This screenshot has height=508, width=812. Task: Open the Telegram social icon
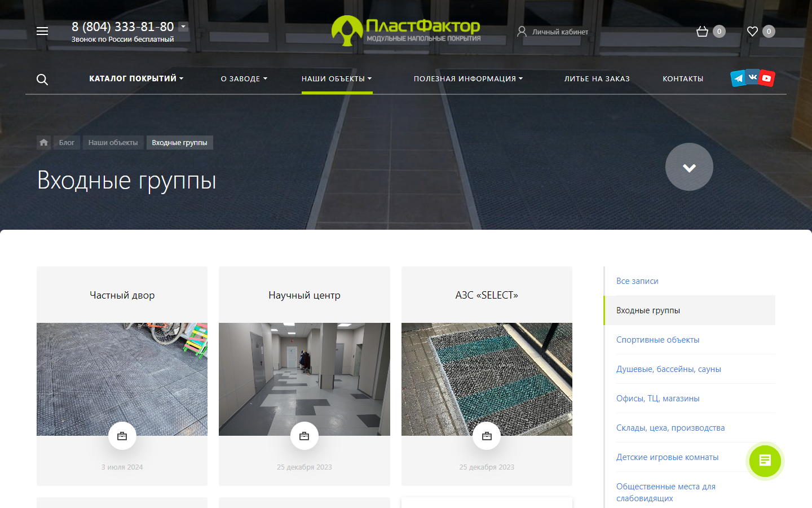click(x=738, y=78)
